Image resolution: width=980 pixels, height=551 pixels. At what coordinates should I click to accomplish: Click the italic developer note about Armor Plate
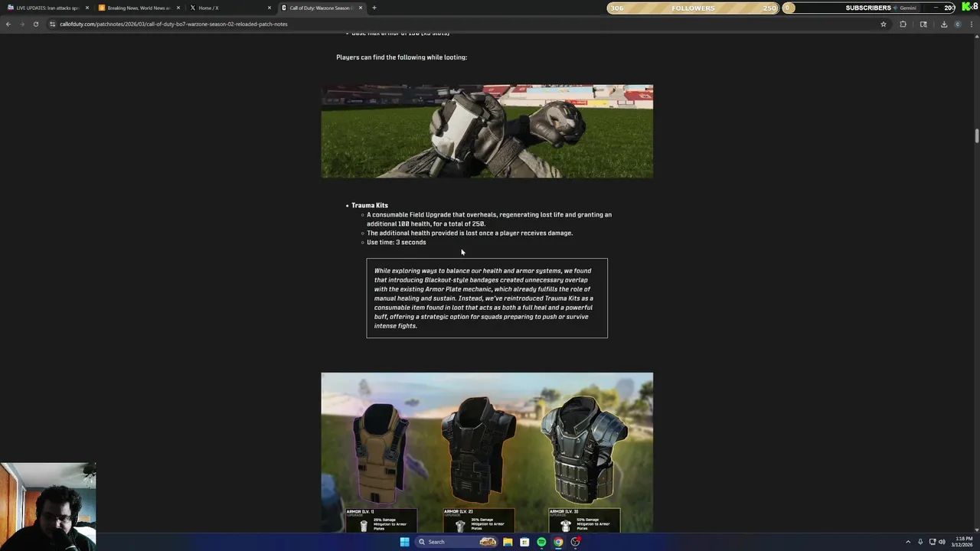[487, 298]
